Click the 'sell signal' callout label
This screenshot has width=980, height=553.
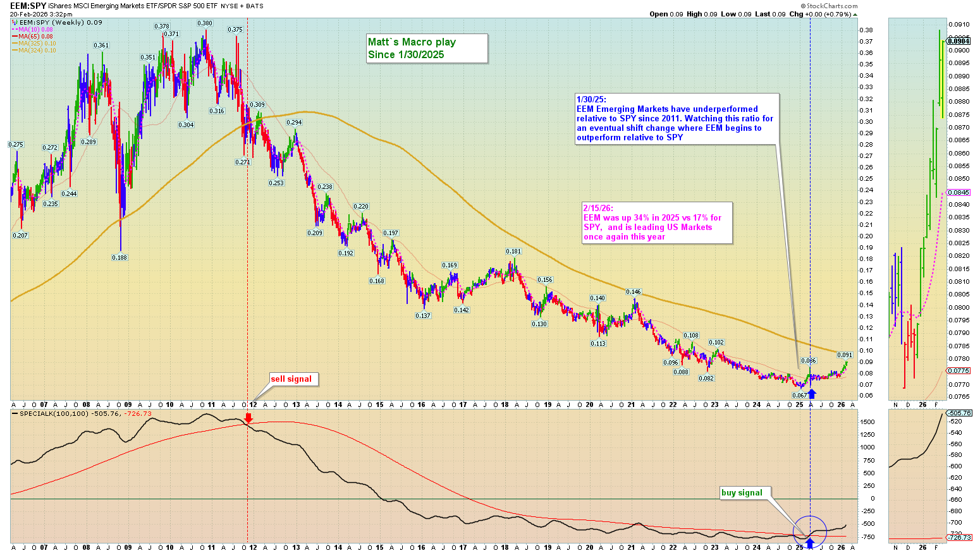(x=291, y=379)
